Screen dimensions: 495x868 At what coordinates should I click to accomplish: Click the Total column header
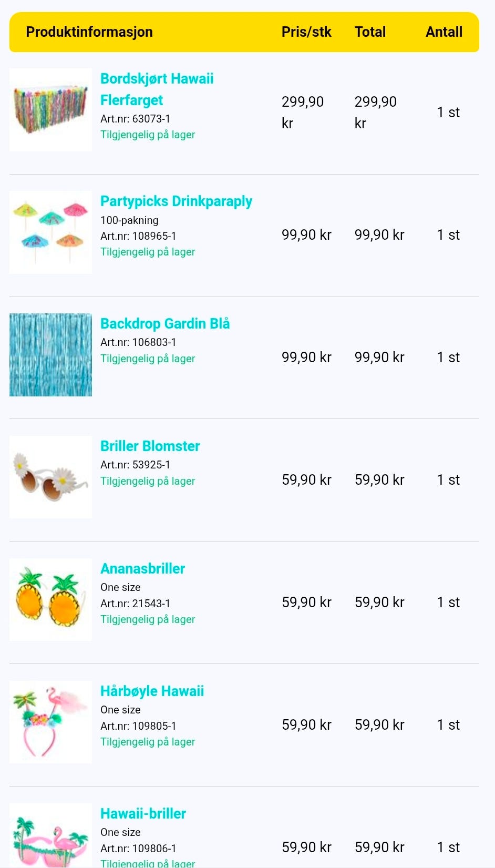(370, 32)
